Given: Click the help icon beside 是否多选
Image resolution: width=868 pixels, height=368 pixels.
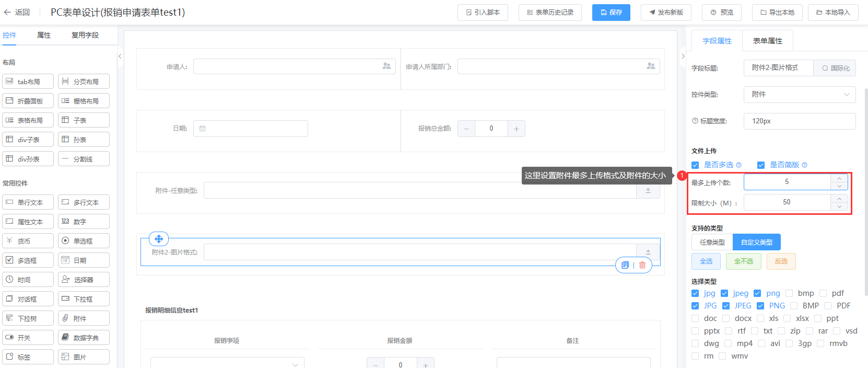Looking at the screenshot, I should click(739, 165).
